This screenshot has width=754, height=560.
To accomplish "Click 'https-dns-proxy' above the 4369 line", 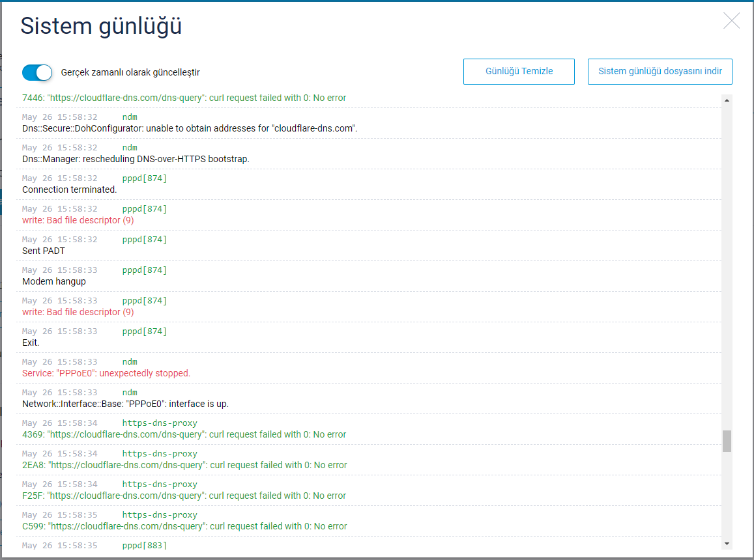I will pos(160,423).
